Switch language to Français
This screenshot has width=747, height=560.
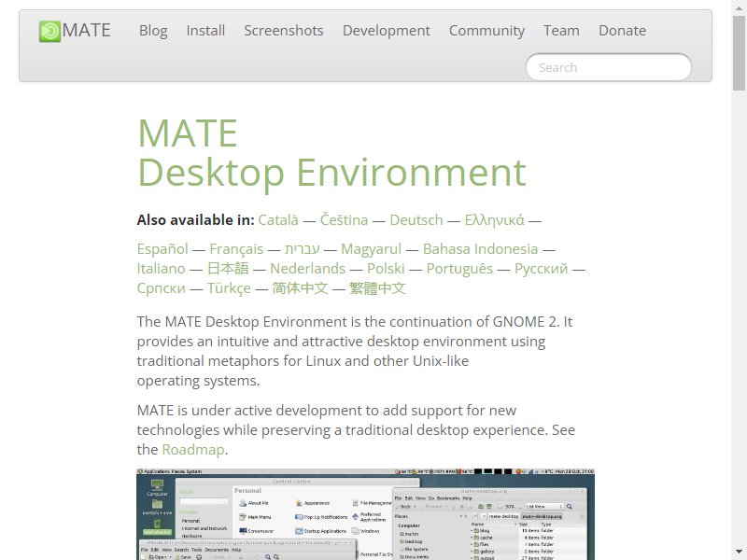coord(236,249)
